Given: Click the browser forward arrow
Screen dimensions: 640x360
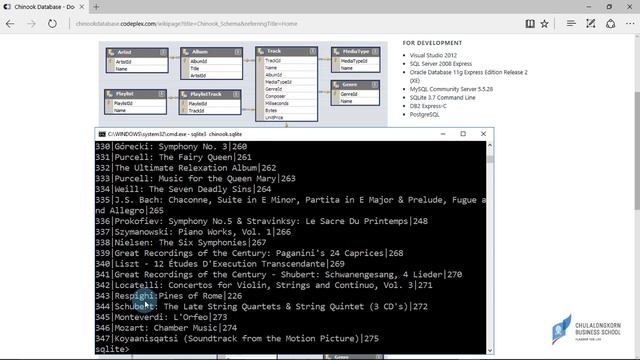Looking at the screenshot, I should tap(31, 24).
